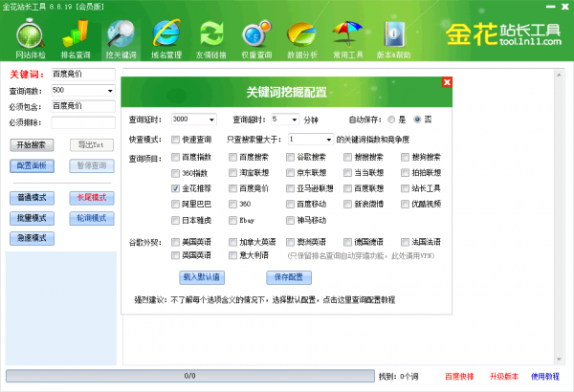
Task: Switch to 轮询模式
Action: [x=92, y=219]
